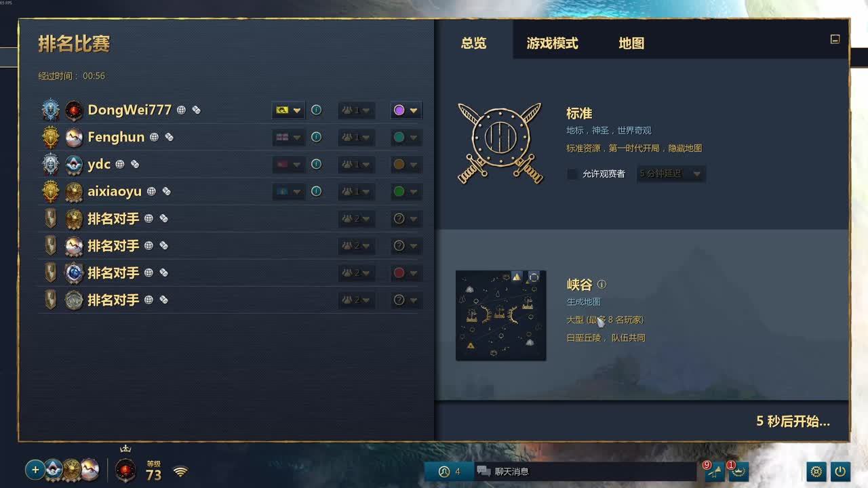The height and width of the screenshot is (488, 868).
Task: Expand the 5 分钟延迟 delay dropdown
Action: pyautogui.click(x=671, y=174)
